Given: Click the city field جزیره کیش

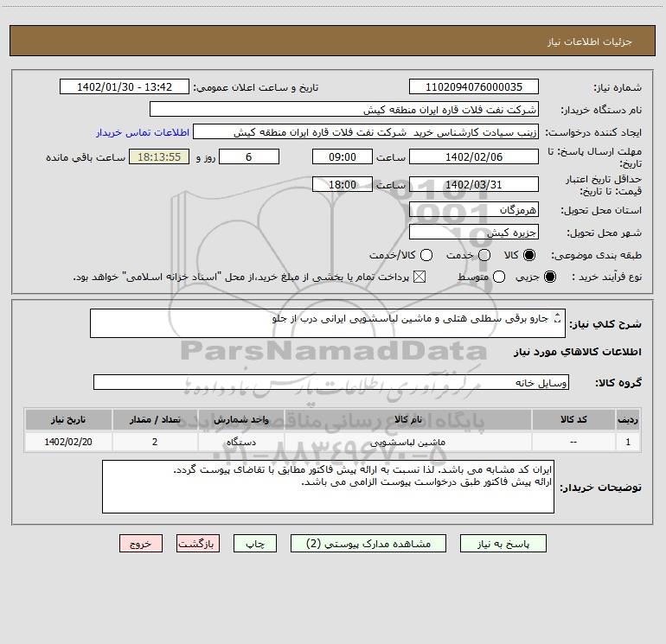Looking at the screenshot, I should pos(474,232).
